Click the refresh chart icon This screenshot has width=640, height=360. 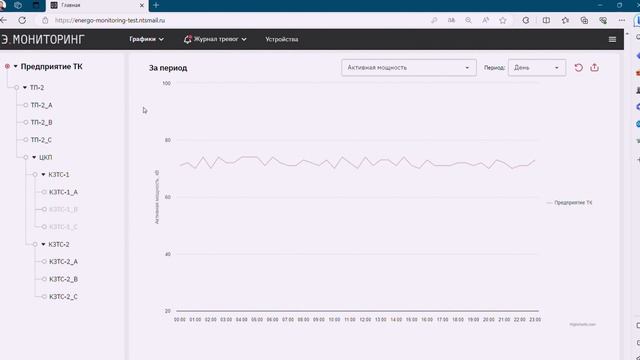point(578,68)
